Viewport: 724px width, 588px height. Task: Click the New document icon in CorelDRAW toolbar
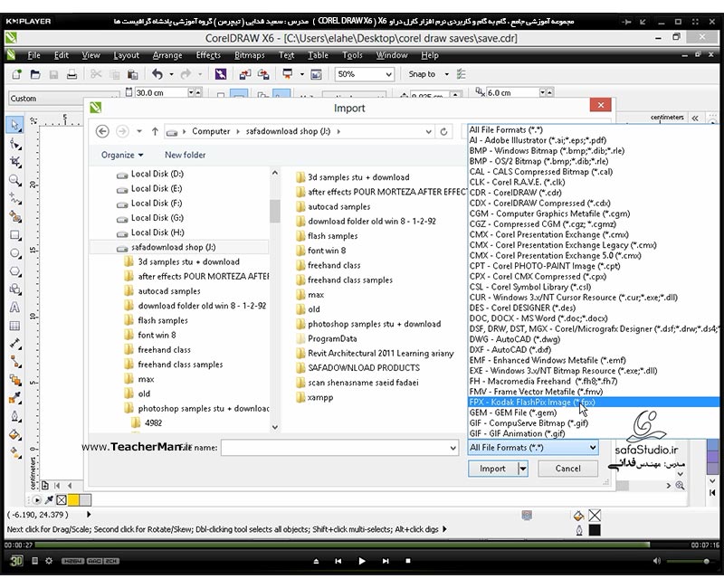[16, 74]
